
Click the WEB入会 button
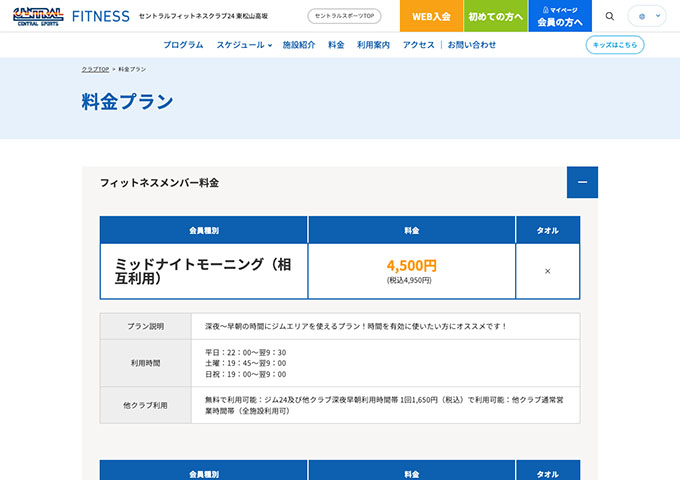click(431, 16)
